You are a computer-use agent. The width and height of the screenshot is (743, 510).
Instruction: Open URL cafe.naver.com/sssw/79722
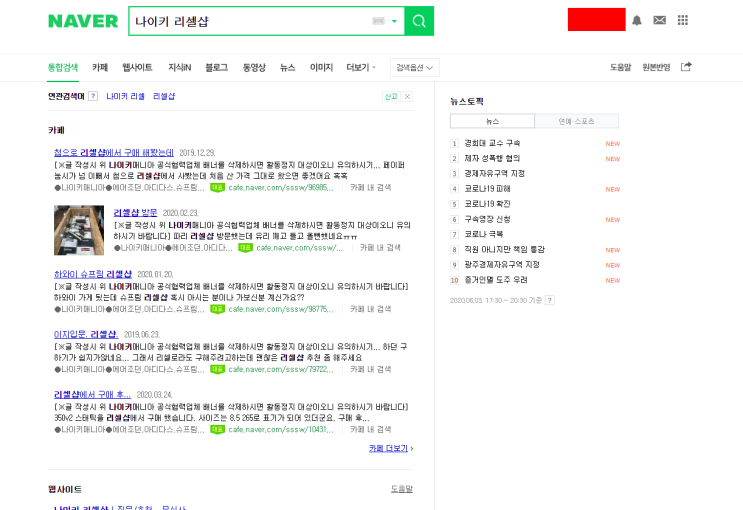[x=281, y=369]
